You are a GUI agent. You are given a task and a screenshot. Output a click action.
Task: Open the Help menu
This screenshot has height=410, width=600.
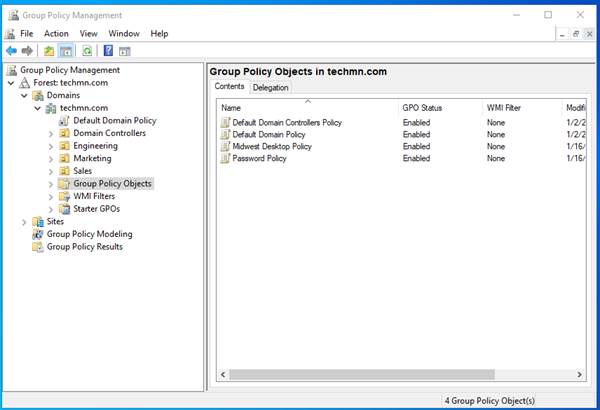click(159, 34)
